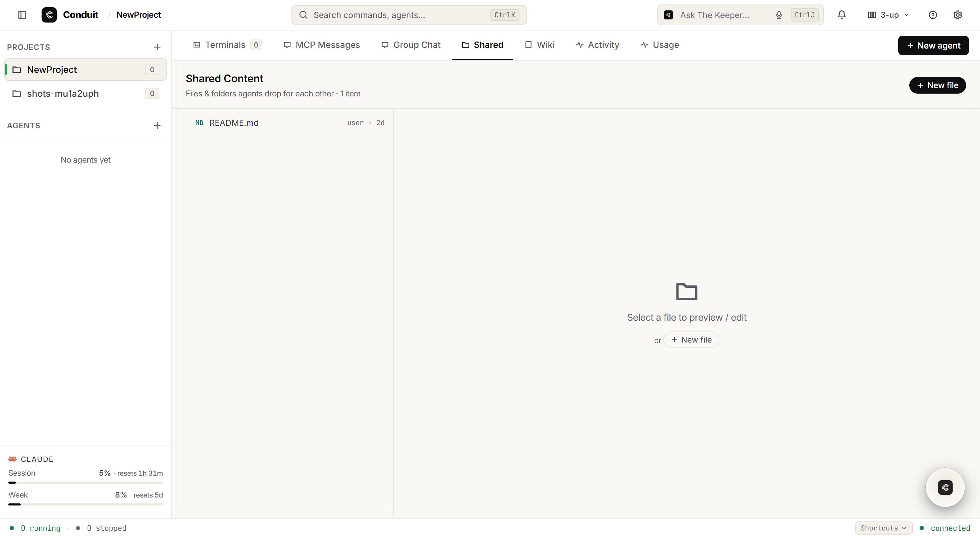
Task: Select the shots-mu1a2uph project
Action: (x=86, y=94)
